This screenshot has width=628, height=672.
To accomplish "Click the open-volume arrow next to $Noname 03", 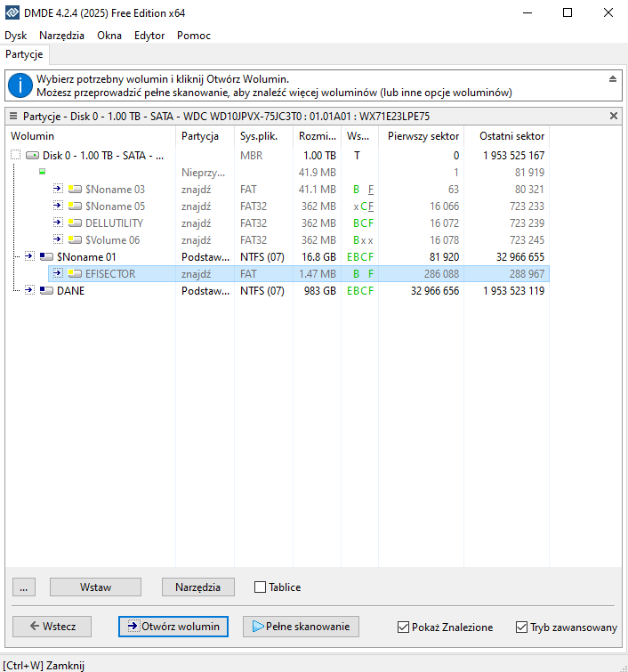I will click(58, 189).
